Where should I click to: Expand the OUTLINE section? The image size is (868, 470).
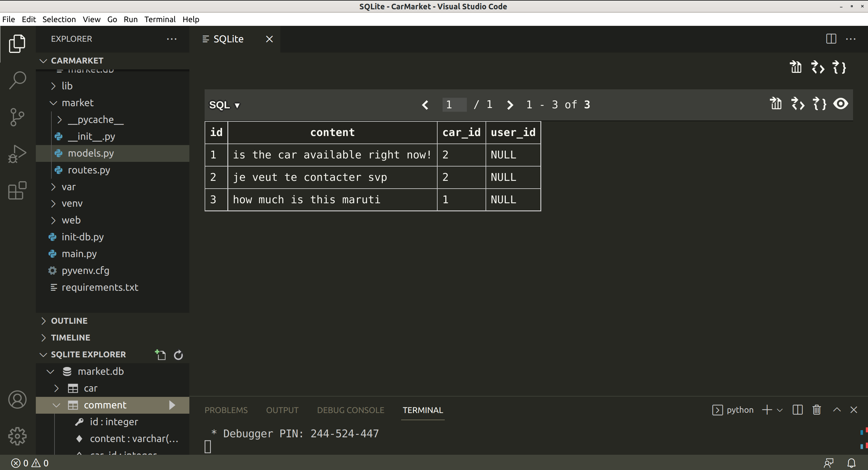point(69,321)
